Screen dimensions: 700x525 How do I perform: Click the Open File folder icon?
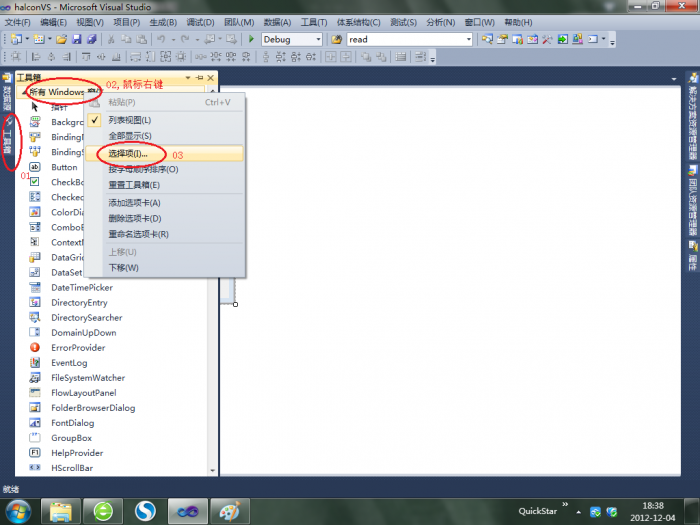click(62, 39)
